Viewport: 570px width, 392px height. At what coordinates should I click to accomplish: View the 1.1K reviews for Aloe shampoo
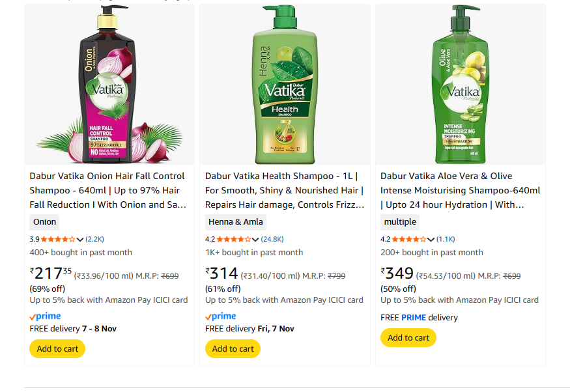click(446, 239)
